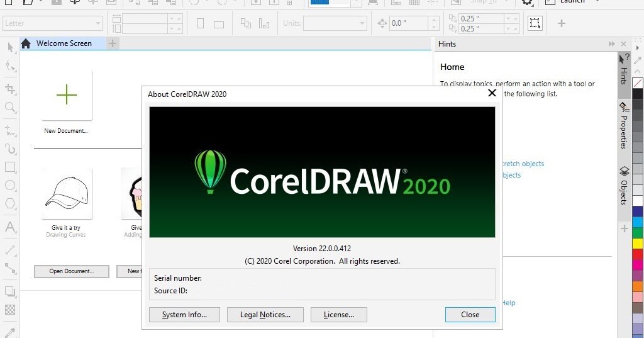Select the Connector tool in toolbox
This screenshot has height=338, width=644.
[10, 269]
